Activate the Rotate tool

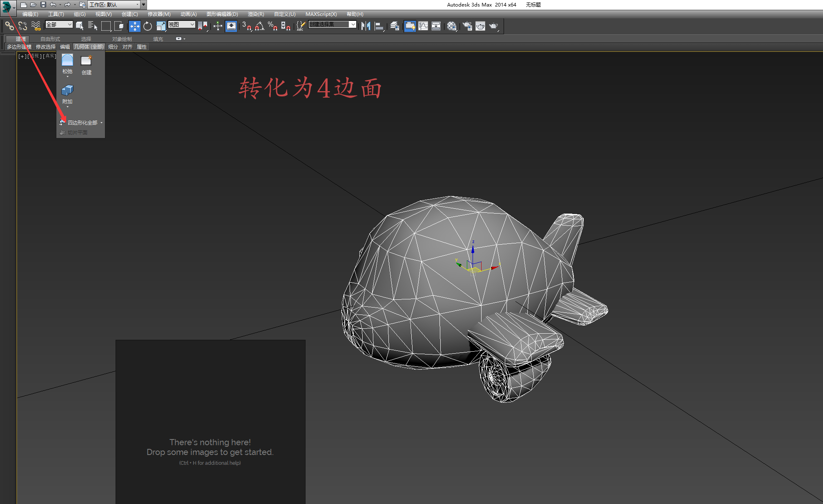point(147,26)
